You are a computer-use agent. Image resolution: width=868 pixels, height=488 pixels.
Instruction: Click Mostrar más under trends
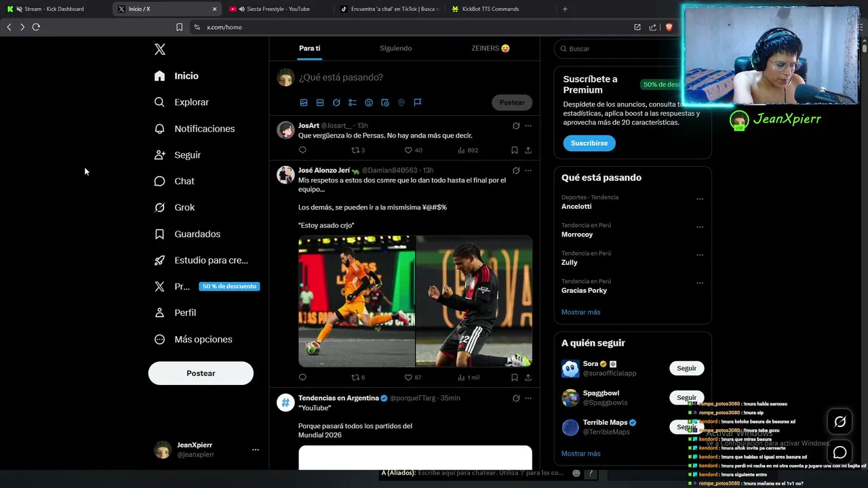[x=580, y=312]
